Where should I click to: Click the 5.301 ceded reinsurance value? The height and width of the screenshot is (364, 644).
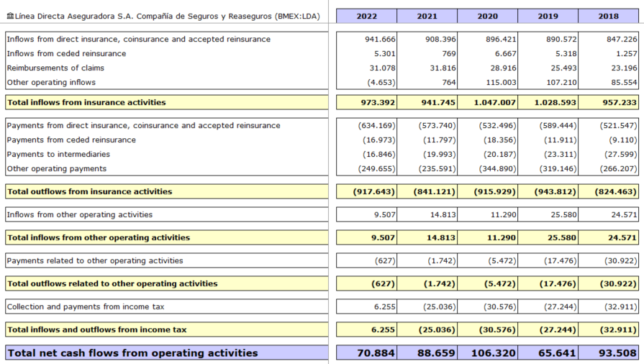tap(385, 53)
